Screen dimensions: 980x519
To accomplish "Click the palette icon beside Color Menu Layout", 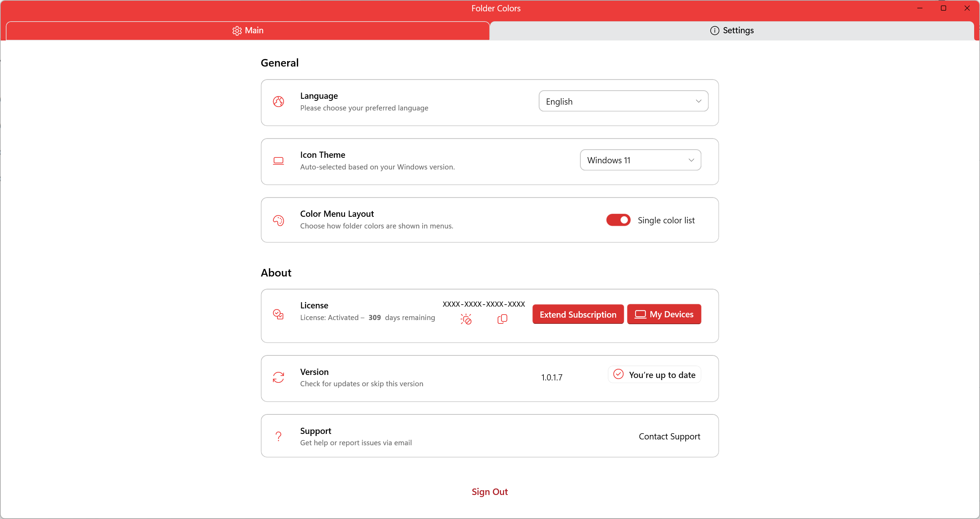I will click(x=279, y=220).
